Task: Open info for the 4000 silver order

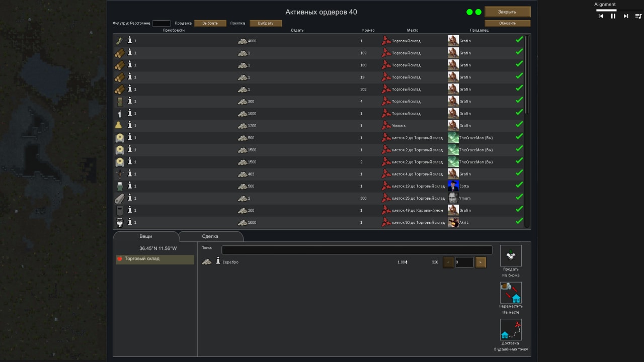Action: [130, 40]
